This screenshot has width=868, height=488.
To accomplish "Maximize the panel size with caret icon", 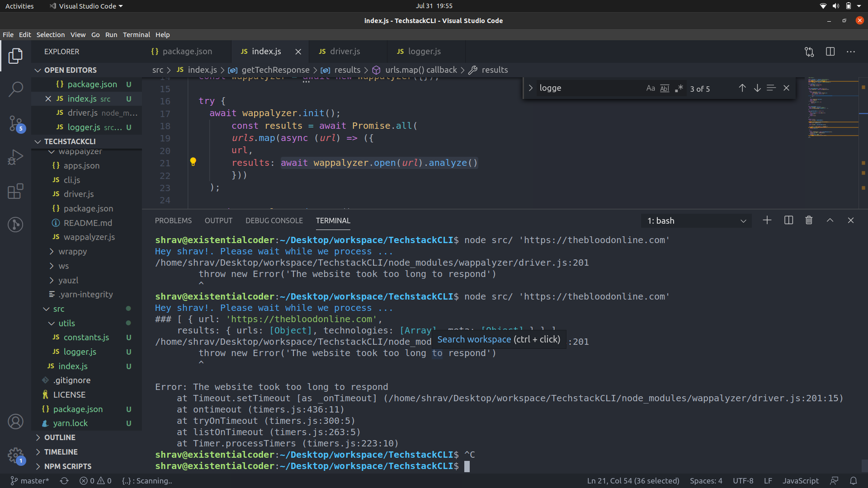I will coord(830,221).
